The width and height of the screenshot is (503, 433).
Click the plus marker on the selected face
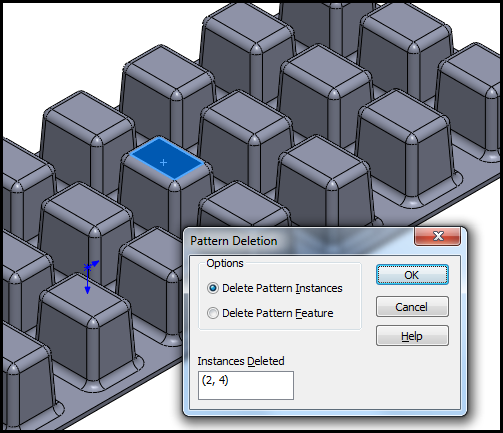(x=163, y=162)
